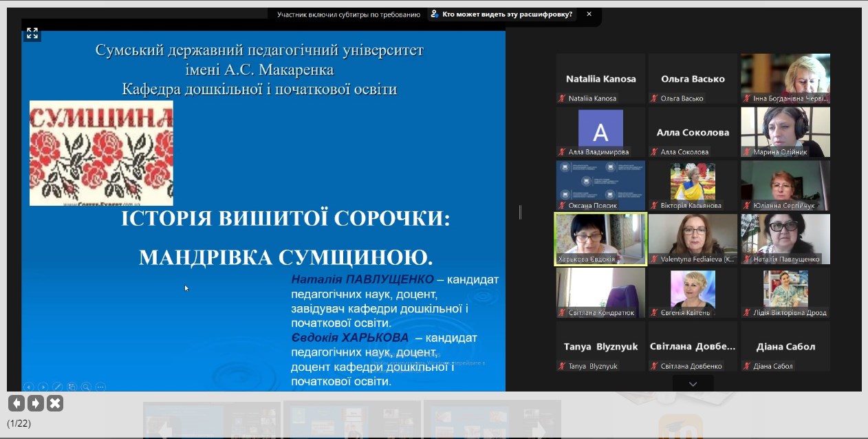Open the see-all-slides view icon
The height and width of the screenshot is (439, 868).
(x=72, y=387)
